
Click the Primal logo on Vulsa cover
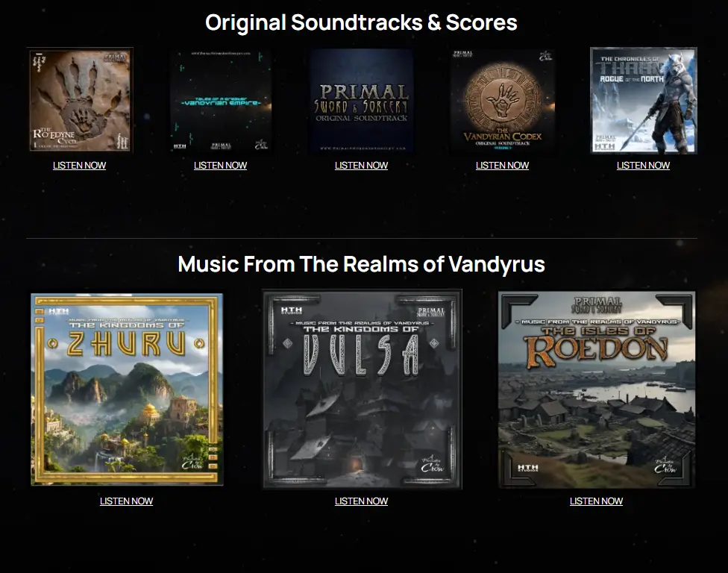431,312
